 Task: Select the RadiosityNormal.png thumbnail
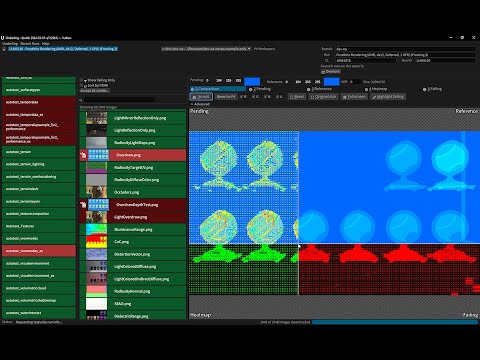click(x=96, y=291)
